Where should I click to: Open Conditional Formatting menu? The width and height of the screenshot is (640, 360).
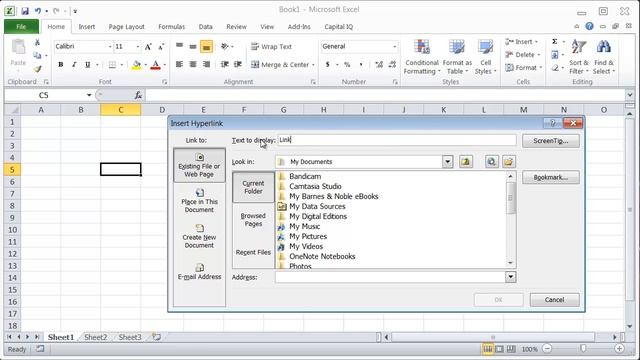point(421,57)
